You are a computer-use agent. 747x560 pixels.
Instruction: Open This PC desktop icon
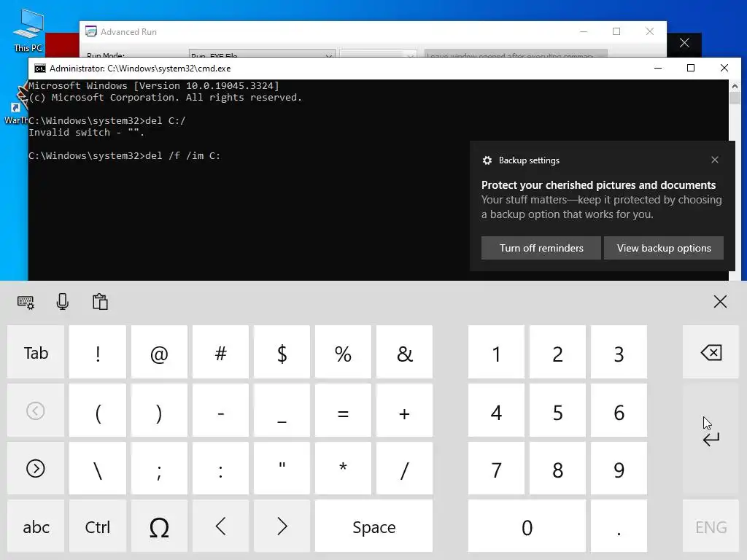(28, 30)
